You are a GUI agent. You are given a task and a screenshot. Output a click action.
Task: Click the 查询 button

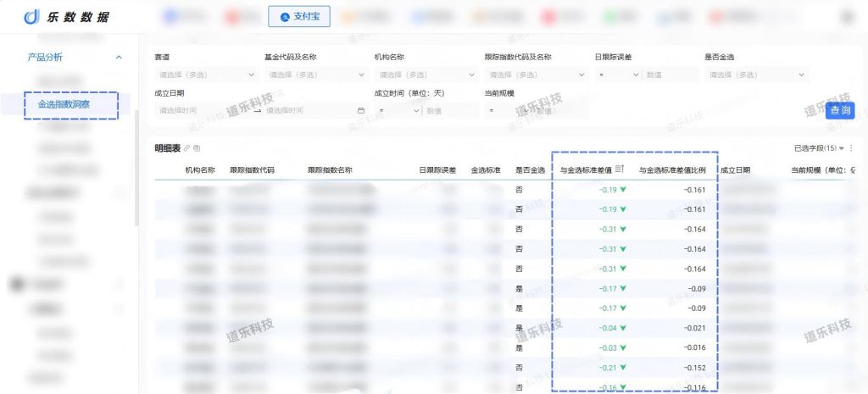839,110
